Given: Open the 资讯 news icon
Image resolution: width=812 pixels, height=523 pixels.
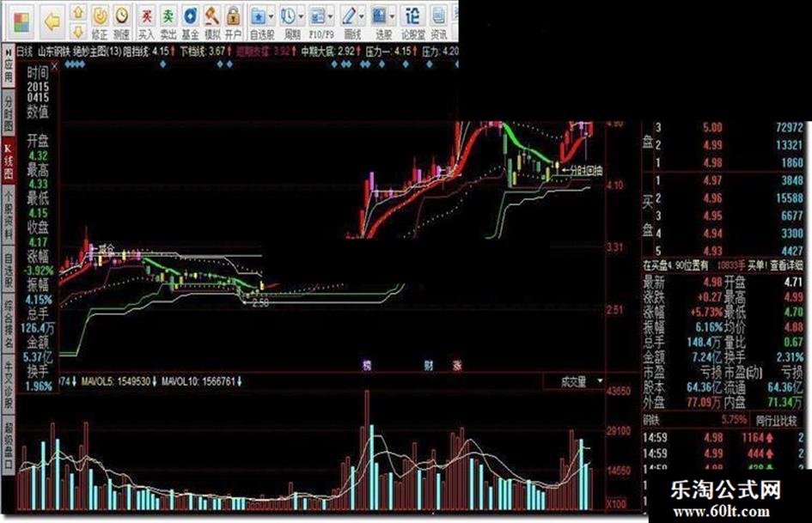Looking at the screenshot, I should click(x=438, y=23).
